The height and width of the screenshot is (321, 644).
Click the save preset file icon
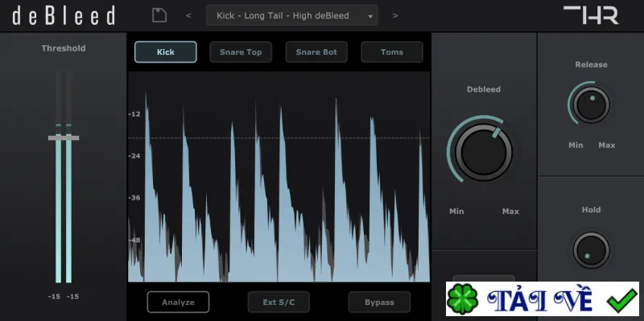[x=159, y=15]
